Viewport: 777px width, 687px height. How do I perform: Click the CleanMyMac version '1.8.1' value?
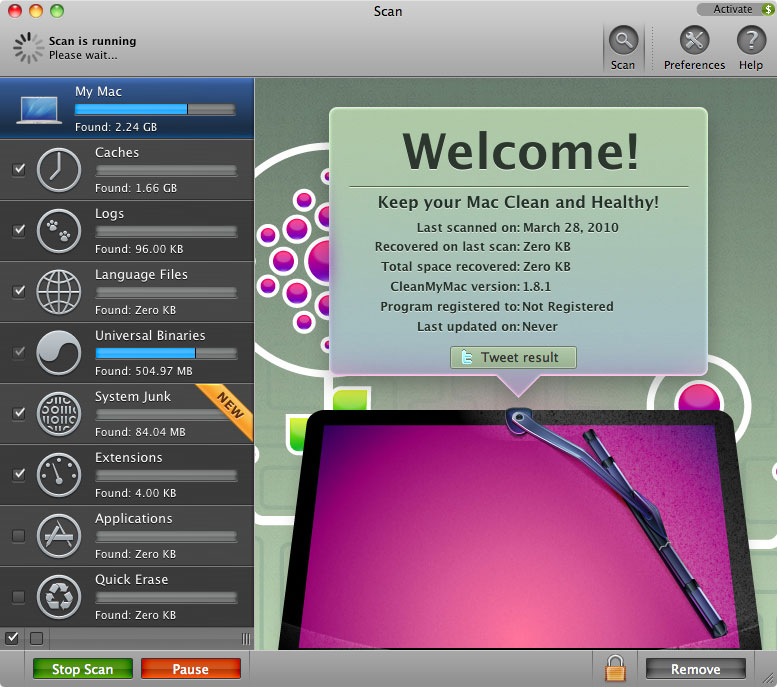click(537, 286)
